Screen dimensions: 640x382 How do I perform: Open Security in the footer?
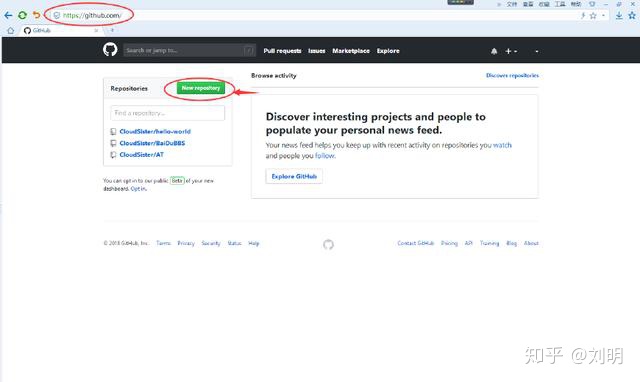(x=211, y=243)
